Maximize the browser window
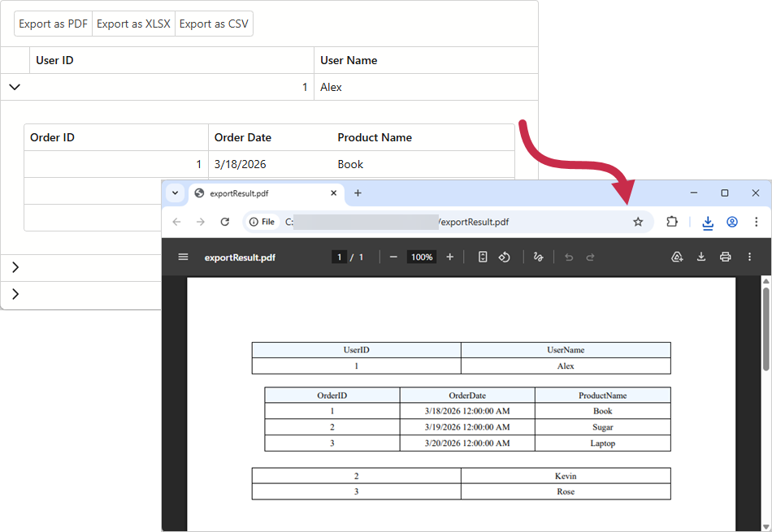Screen dimensions: 772x532 tap(725, 193)
